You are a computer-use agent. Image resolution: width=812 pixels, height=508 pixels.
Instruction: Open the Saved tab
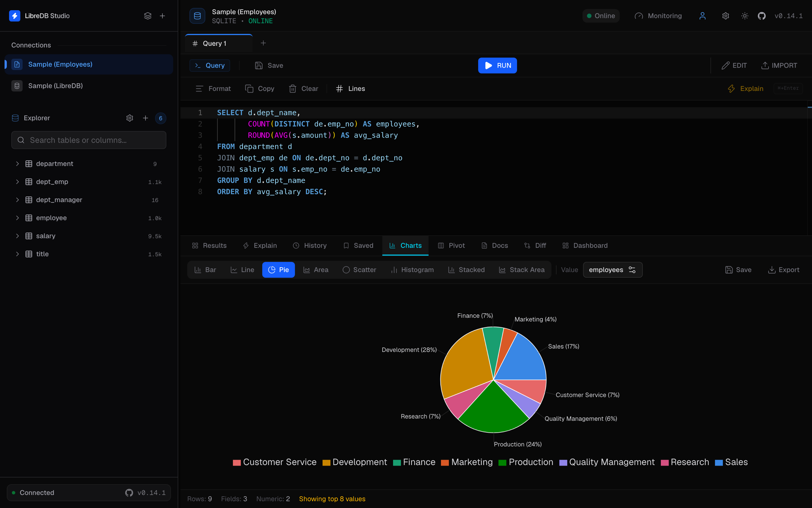coord(358,246)
